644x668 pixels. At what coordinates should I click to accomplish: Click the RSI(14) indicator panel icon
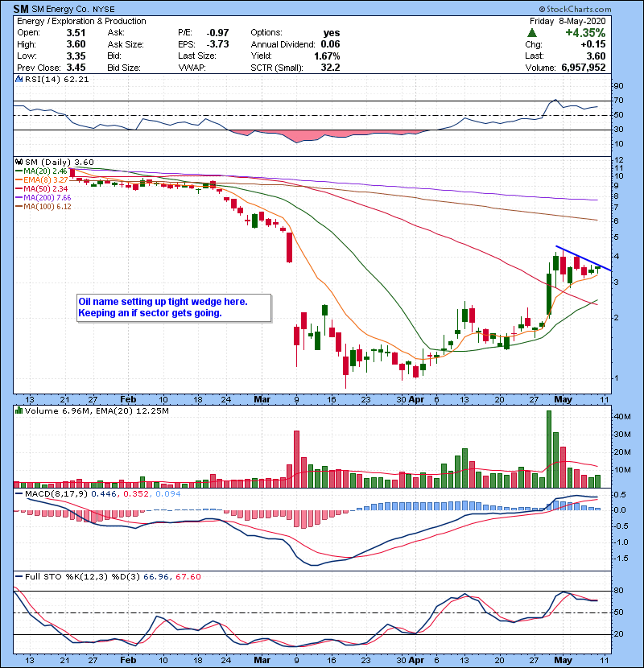pyautogui.click(x=19, y=80)
